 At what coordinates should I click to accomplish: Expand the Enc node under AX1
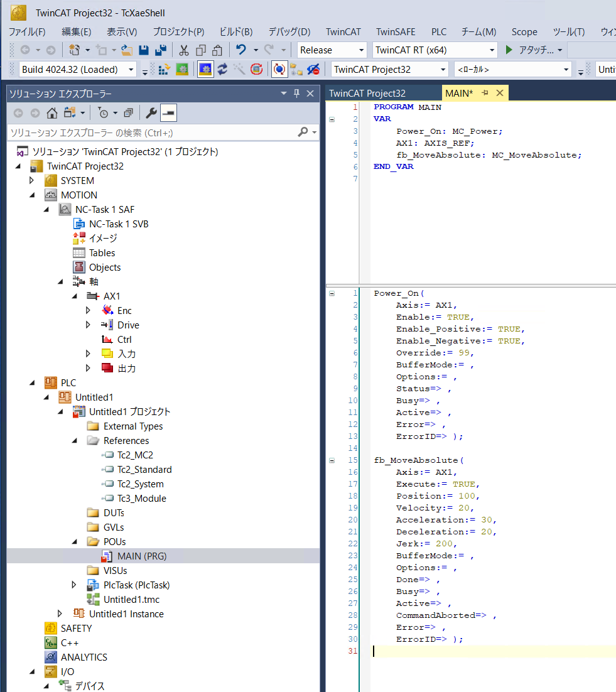88,310
